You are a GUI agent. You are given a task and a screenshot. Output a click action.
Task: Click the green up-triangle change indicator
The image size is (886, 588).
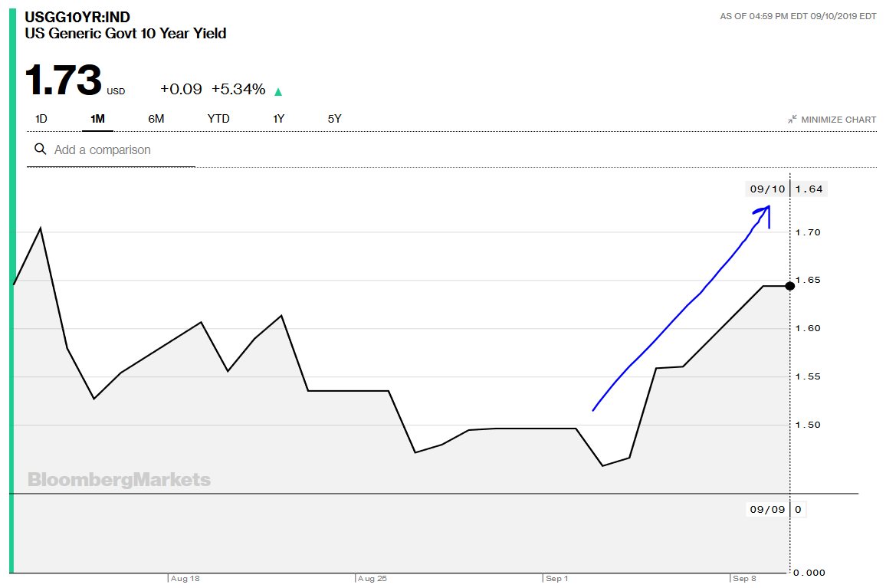coord(278,91)
